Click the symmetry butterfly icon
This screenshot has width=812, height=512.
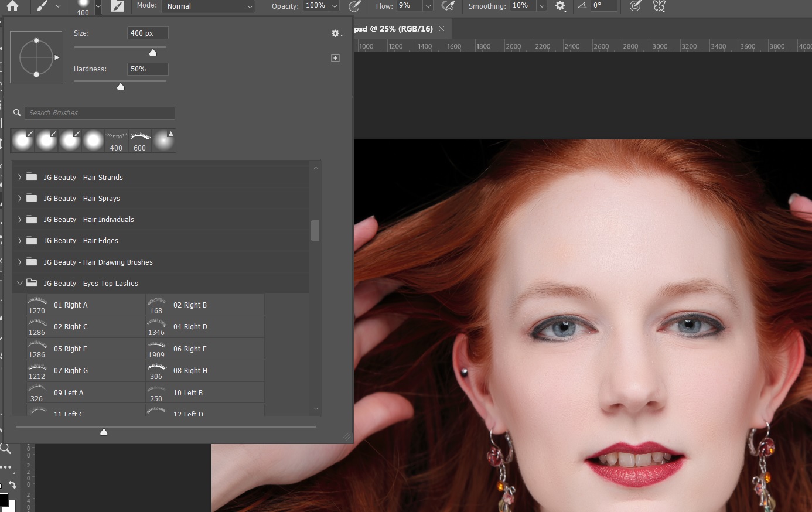pos(659,6)
